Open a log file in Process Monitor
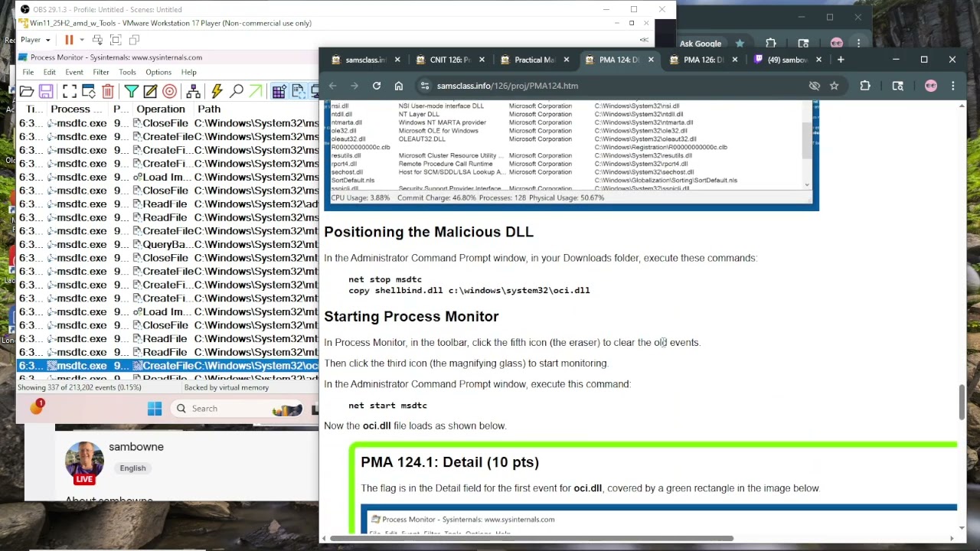The image size is (980, 551). coord(27,92)
